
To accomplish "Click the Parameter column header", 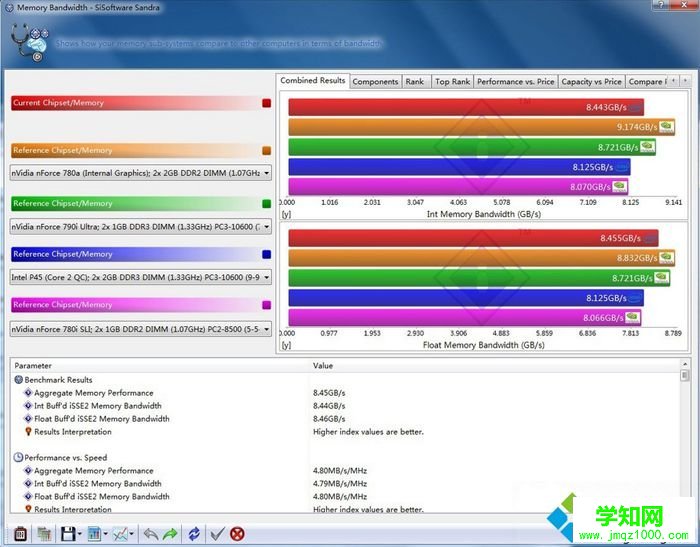I will click(160, 366).
